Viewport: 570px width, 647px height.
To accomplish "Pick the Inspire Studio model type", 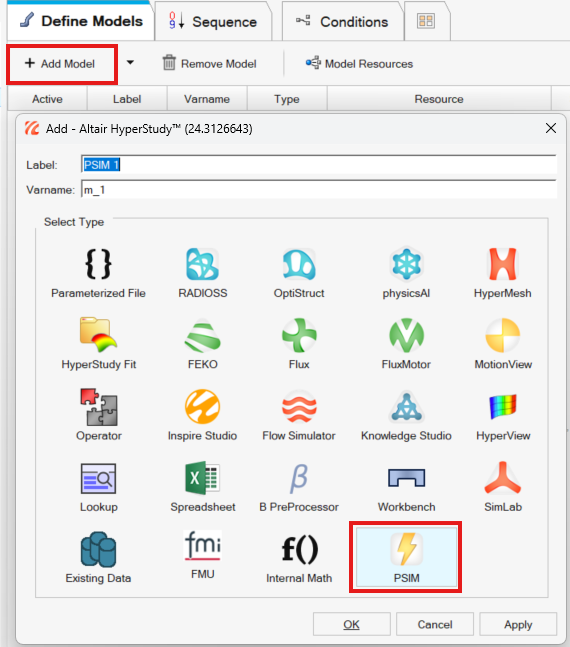I will point(202,416).
